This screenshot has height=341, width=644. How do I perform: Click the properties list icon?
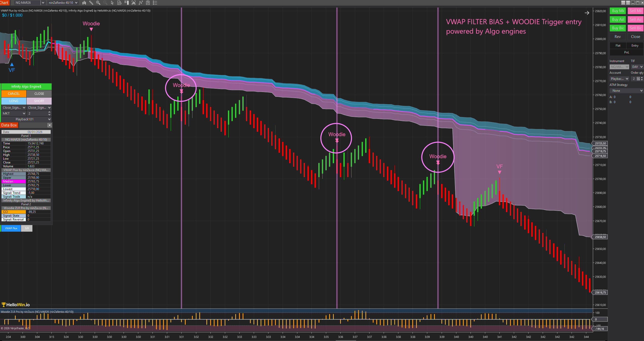coord(155,3)
